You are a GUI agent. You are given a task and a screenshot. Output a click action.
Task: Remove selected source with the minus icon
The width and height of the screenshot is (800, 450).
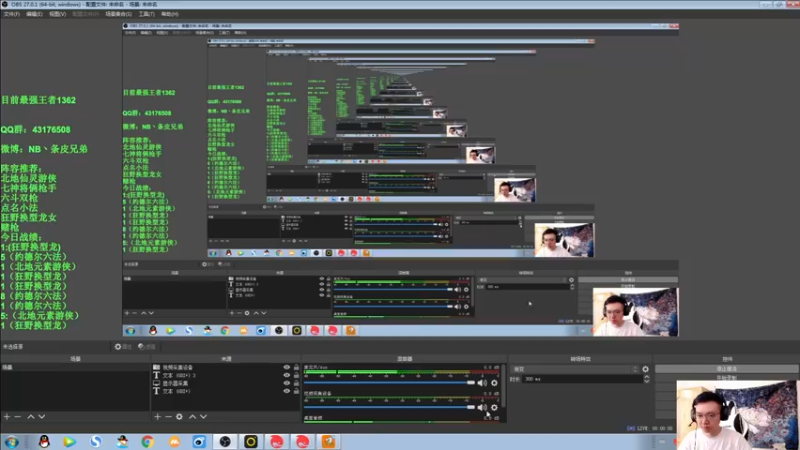tap(168, 417)
